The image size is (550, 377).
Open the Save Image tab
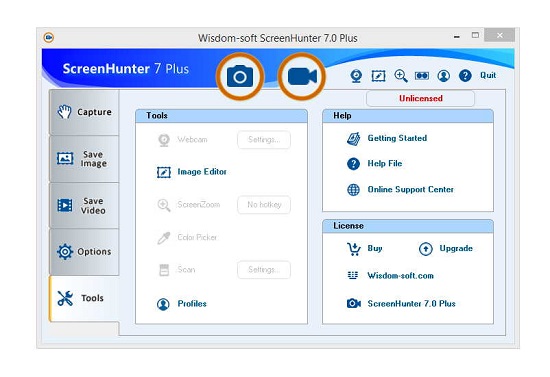coord(84,159)
